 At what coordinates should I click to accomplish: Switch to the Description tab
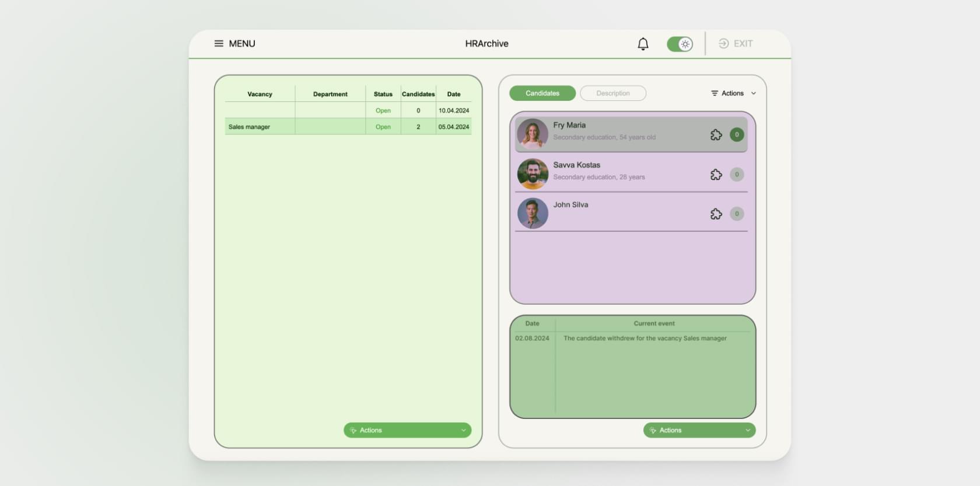(612, 93)
